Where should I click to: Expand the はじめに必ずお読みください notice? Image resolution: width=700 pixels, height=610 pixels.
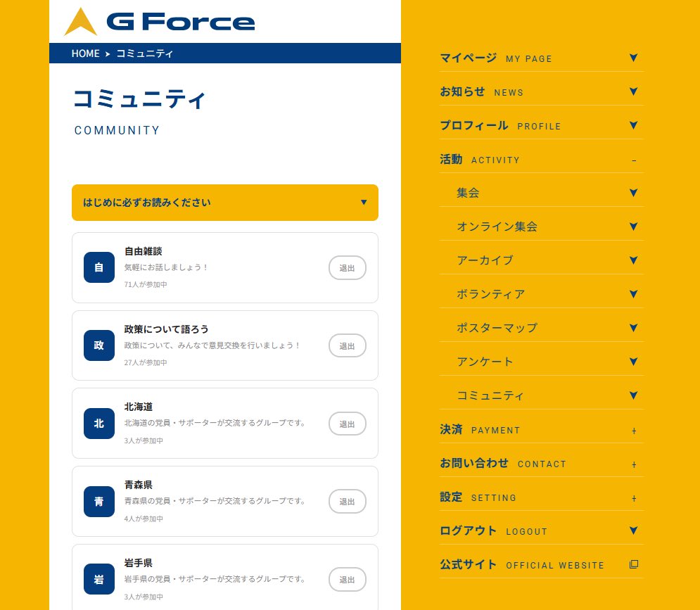coord(225,203)
